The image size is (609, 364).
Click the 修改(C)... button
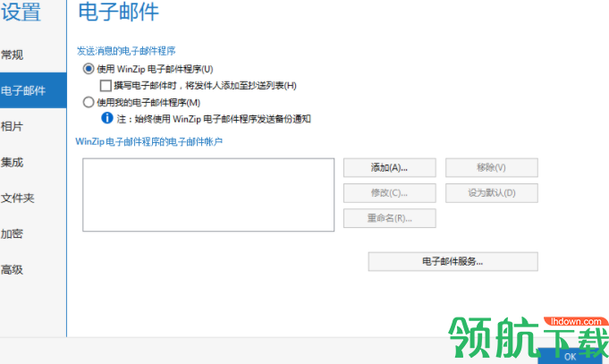(x=390, y=192)
